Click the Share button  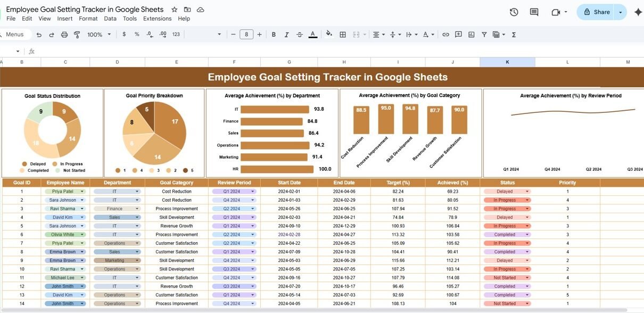click(596, 12)
